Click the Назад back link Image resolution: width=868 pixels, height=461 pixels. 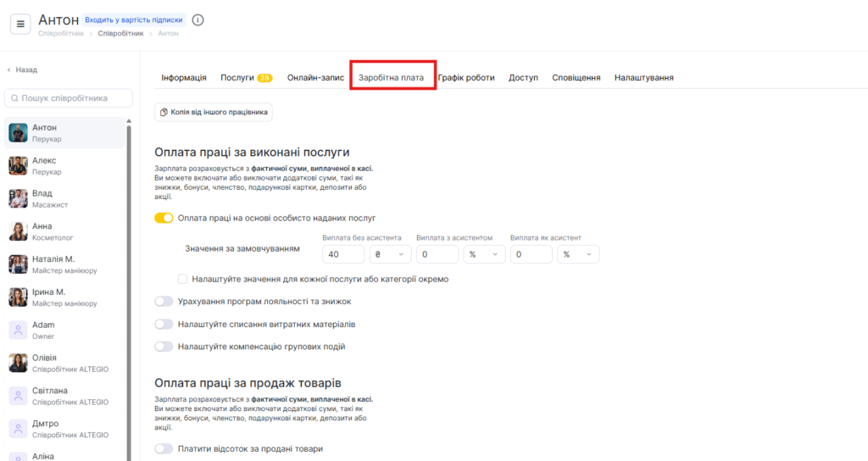coord(23,69)
